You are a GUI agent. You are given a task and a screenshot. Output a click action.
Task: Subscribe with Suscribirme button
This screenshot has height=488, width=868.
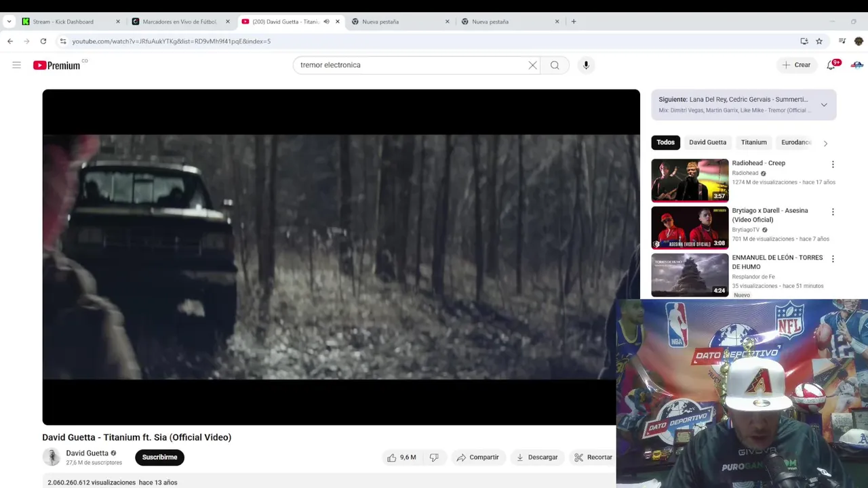tap(159, 457)
